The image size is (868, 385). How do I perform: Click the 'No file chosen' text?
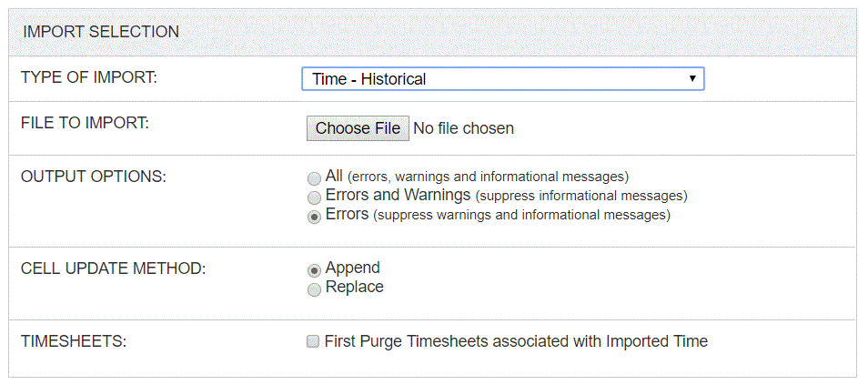[x=464, y=128]
